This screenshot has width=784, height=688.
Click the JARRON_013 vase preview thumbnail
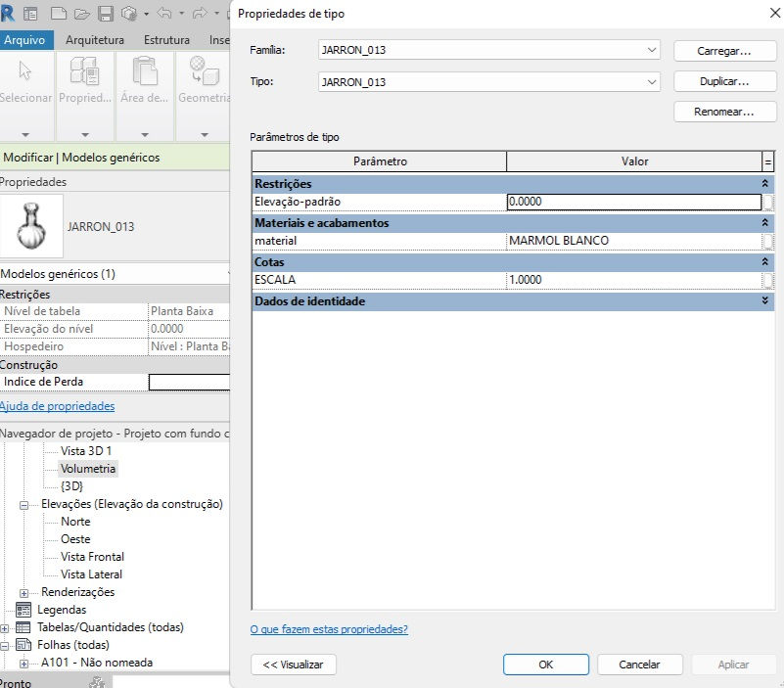click(x=31, y=226)
